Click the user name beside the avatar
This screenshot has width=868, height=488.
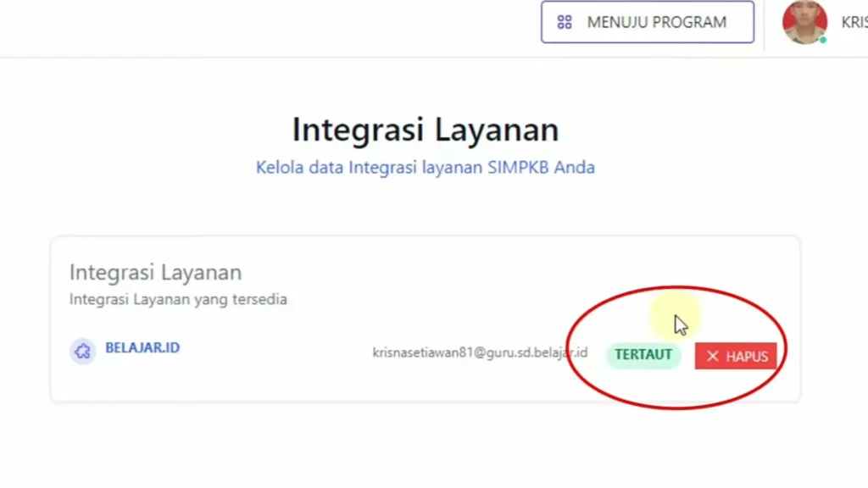(x=854, y=22)
